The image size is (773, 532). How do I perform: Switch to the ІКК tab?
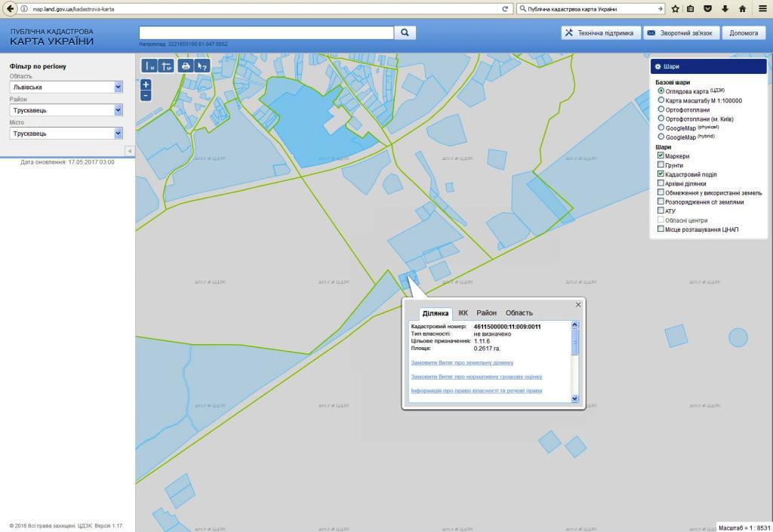coord(463,312)
